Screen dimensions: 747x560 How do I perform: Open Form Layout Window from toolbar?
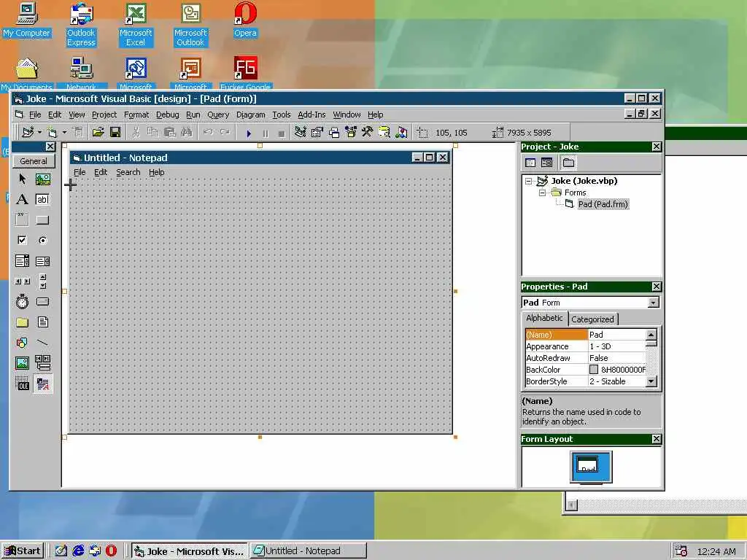[334, 133]
